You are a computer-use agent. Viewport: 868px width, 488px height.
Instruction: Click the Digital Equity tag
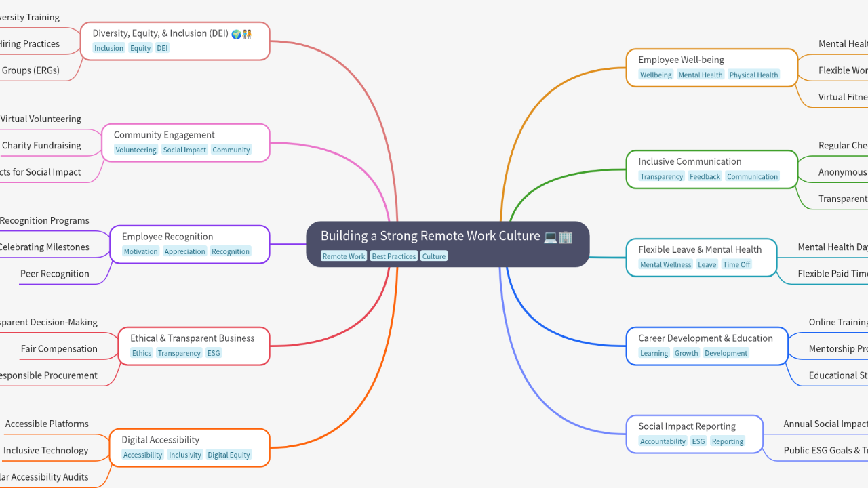[229, 455]
